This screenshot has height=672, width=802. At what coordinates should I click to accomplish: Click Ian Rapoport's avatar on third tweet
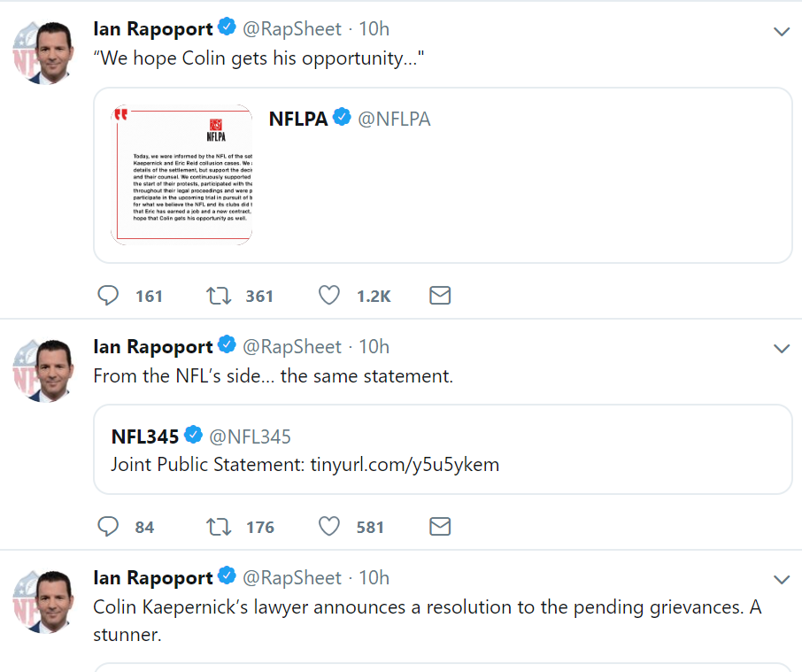[42, 602]
